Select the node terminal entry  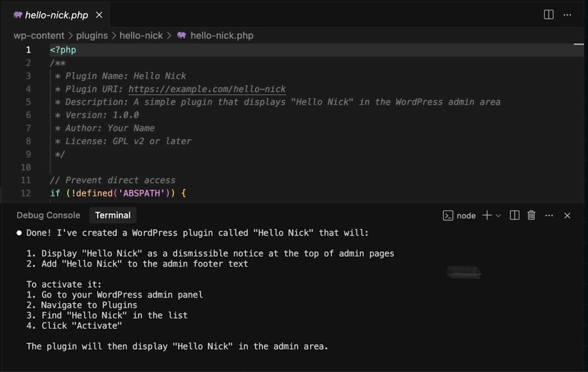tap(466, 216)
